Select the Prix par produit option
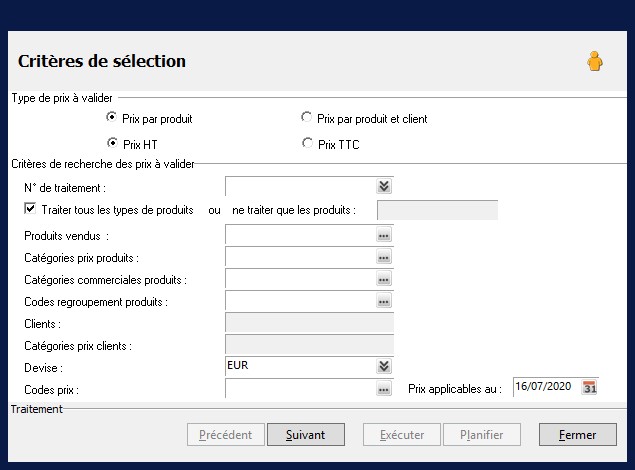Screen dimensions: 635x470 tap(111, 118)
